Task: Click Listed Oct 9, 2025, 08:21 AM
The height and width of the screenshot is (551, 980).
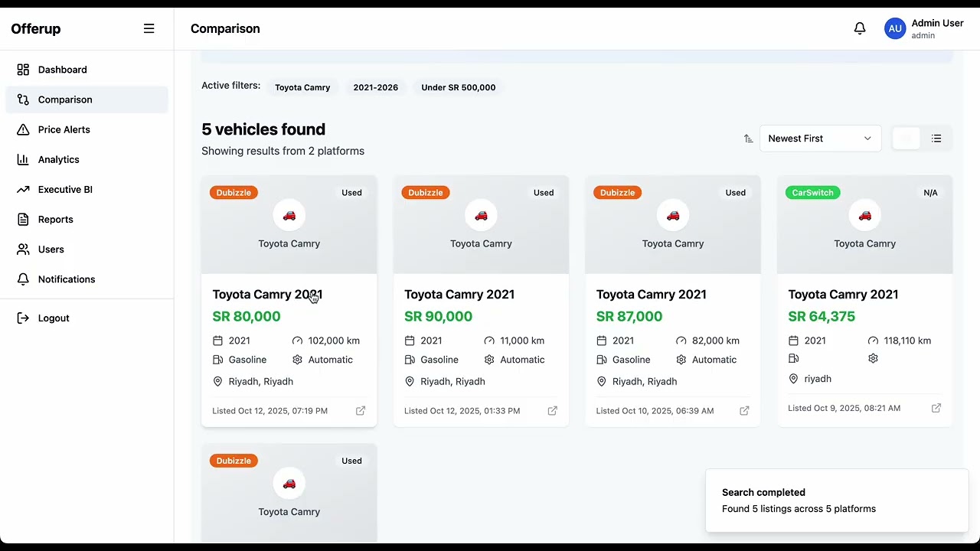Action: pyautogui.click(x=844, y=408)
